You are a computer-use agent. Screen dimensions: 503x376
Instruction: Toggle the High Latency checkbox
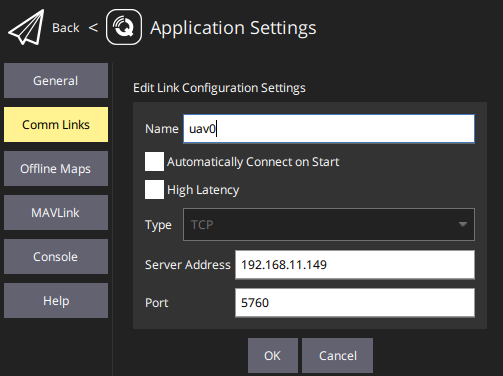[x=154, y=190]
